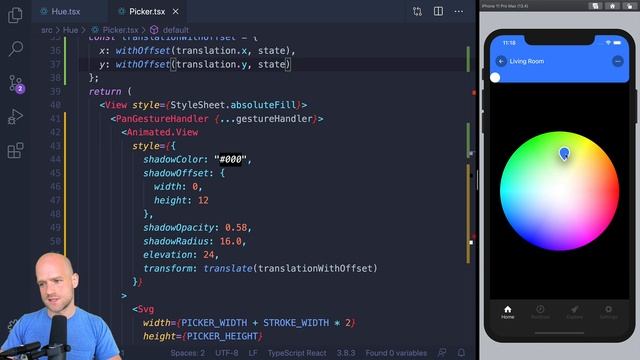Click the Hue folder breadcrumb

pos(70,30)
